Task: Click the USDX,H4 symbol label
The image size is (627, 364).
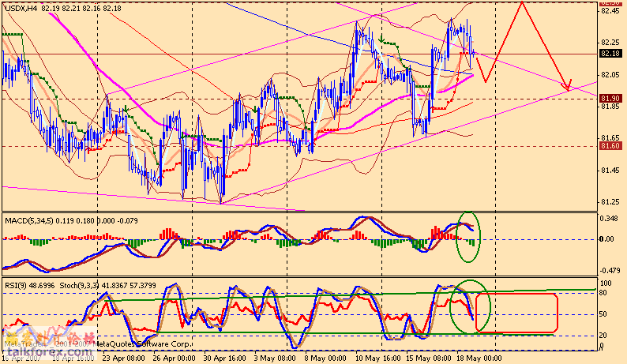Action: click(x=21, y=9)
